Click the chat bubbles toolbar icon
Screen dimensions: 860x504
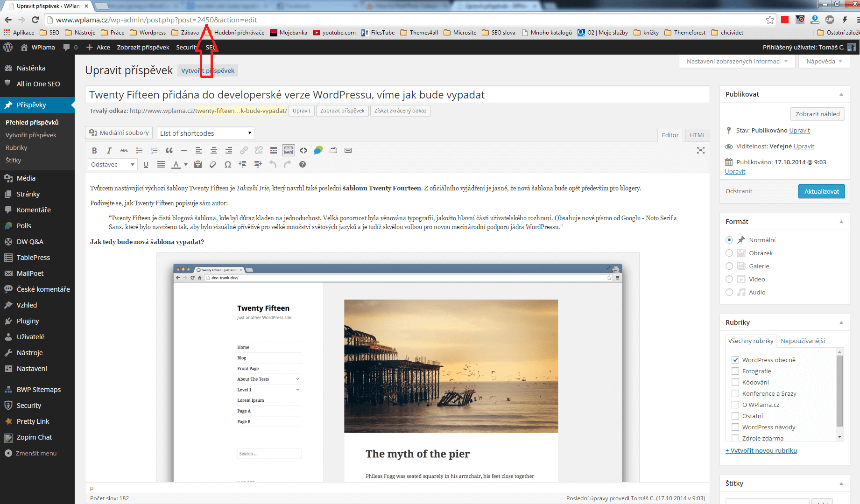tap(318, 150)
